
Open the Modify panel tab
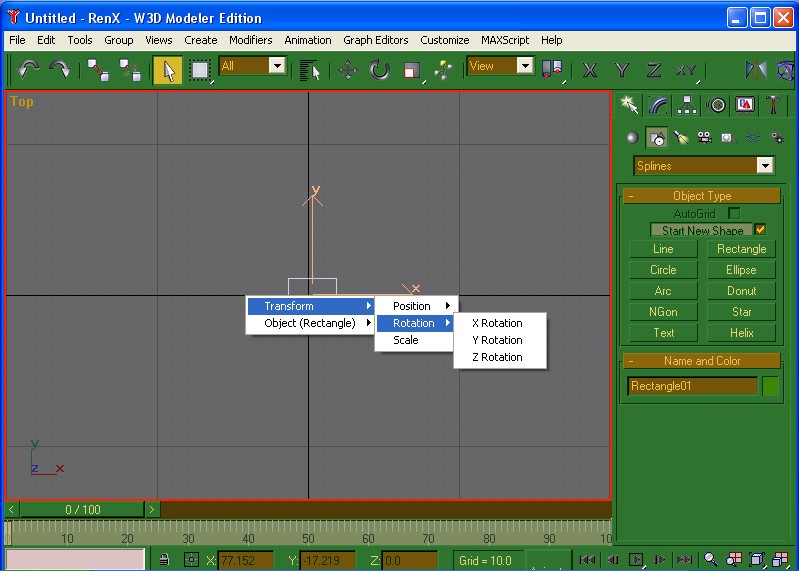pos(657,105)
